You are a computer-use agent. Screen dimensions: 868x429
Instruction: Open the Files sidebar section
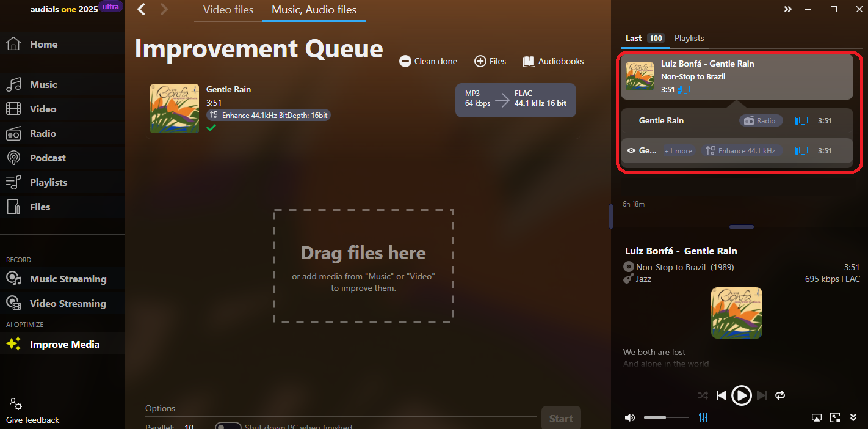tap(41, 207)
